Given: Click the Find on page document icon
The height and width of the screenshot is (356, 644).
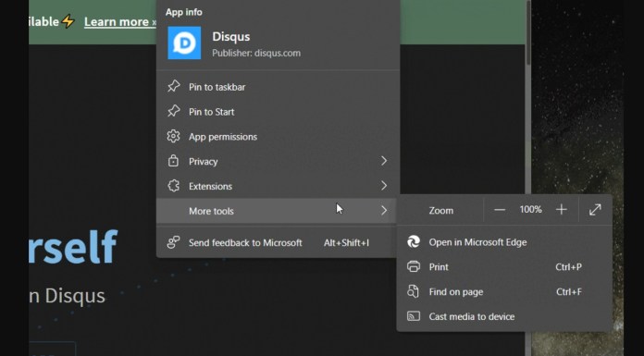Looking at the screenshot, I should click(x=414, y=291).
